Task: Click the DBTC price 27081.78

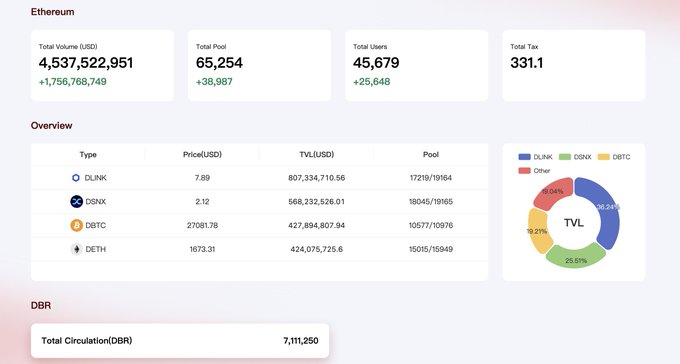Action: pyautogui.click(x=202, y=225)
